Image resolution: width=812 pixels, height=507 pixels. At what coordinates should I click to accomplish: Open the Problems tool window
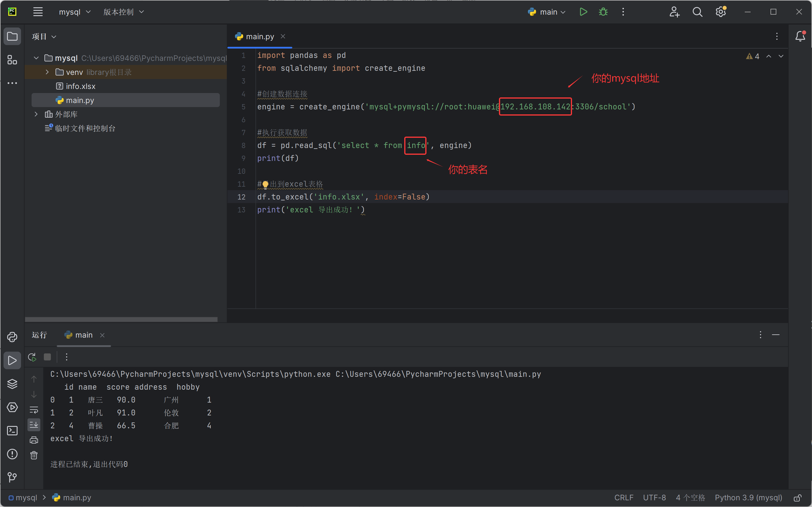[x=12, y=454]
